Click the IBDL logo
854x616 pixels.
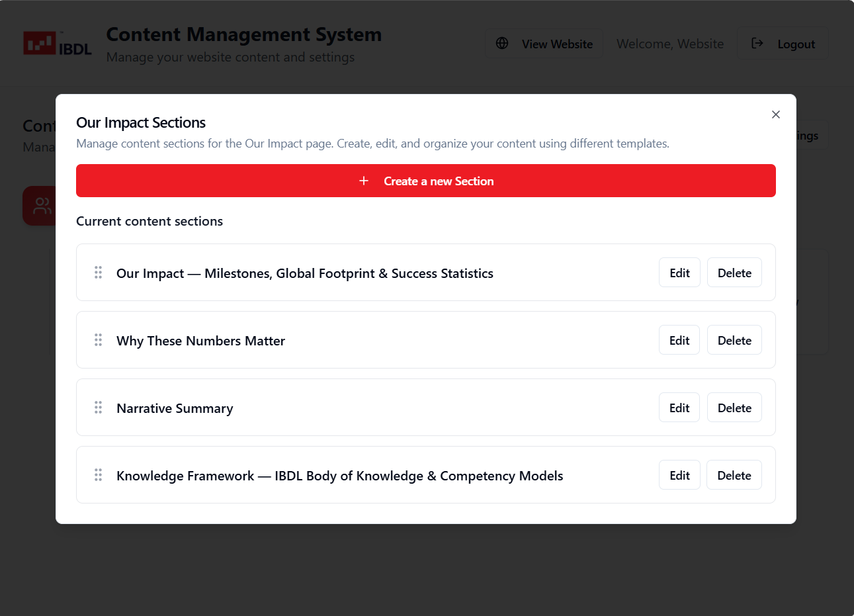click(x=58, y=44)
